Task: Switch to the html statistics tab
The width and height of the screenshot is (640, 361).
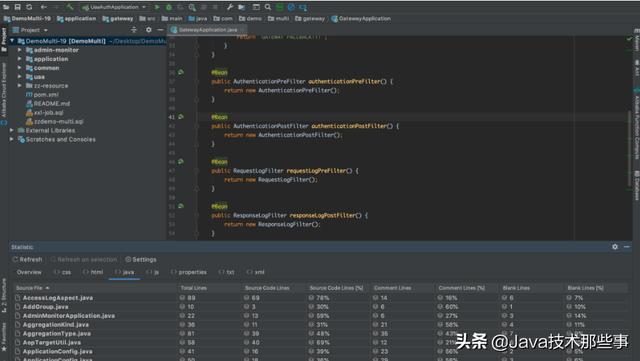Action: coord(93,272)
